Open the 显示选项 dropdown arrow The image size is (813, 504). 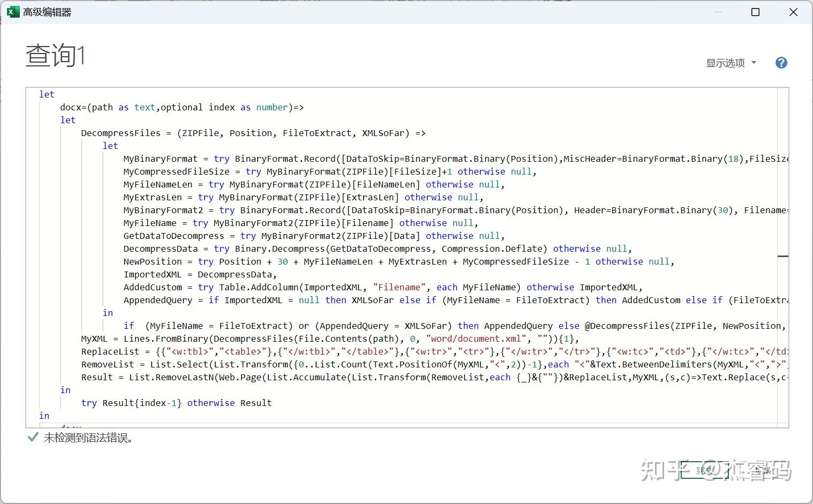click(754, 63)
